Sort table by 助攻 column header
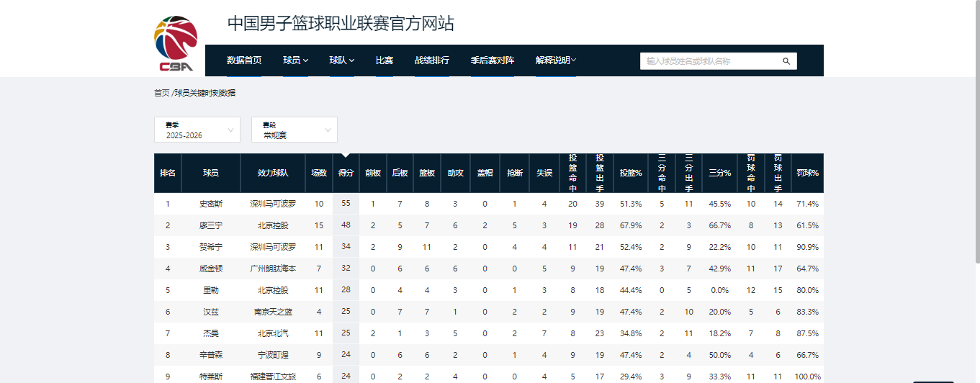Screen dimensions: 980x383 (455, 173)
